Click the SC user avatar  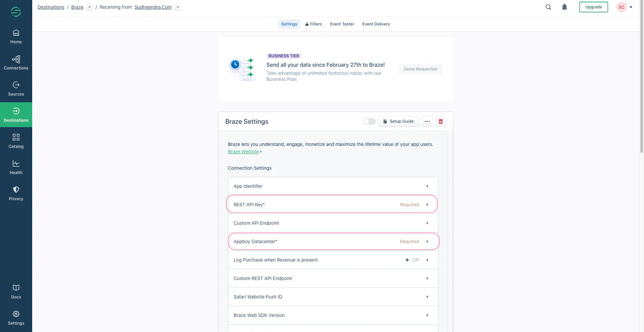pos(621,7)
